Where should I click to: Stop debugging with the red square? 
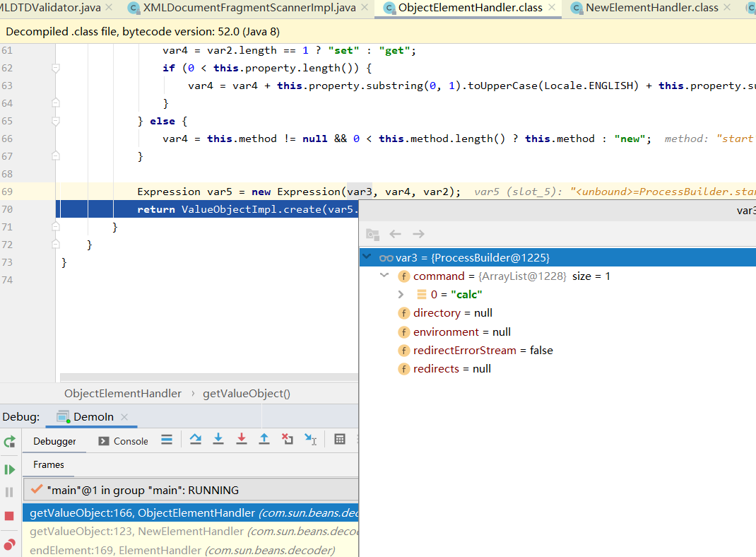[9, 516]
